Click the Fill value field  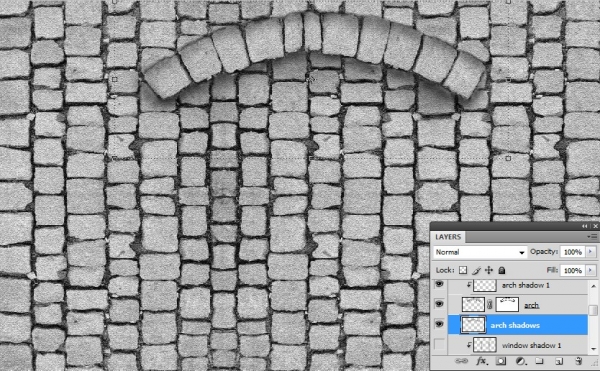pos(572,270)
